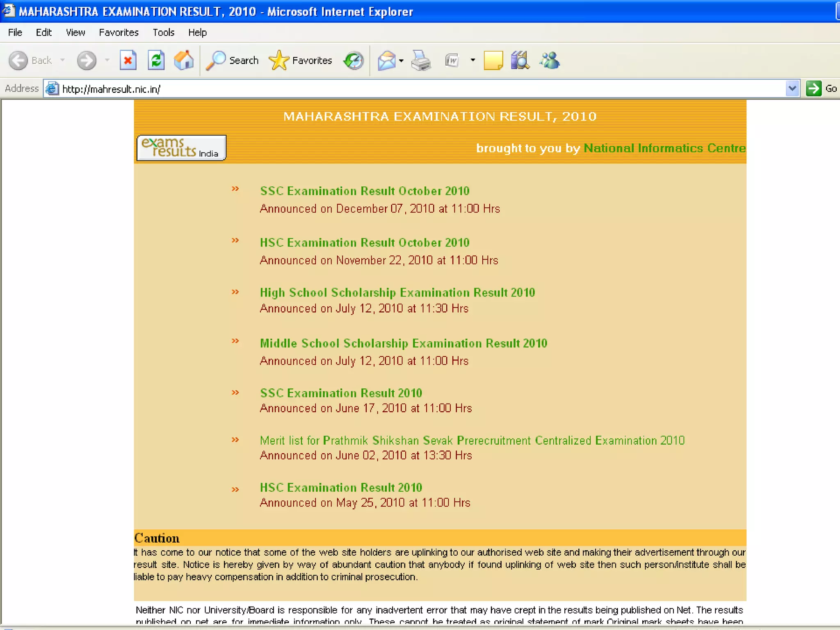The height and width of the screenshot is (630, 840).
Task: Click the Mail envelope icon
Action: tap(386, 61)
